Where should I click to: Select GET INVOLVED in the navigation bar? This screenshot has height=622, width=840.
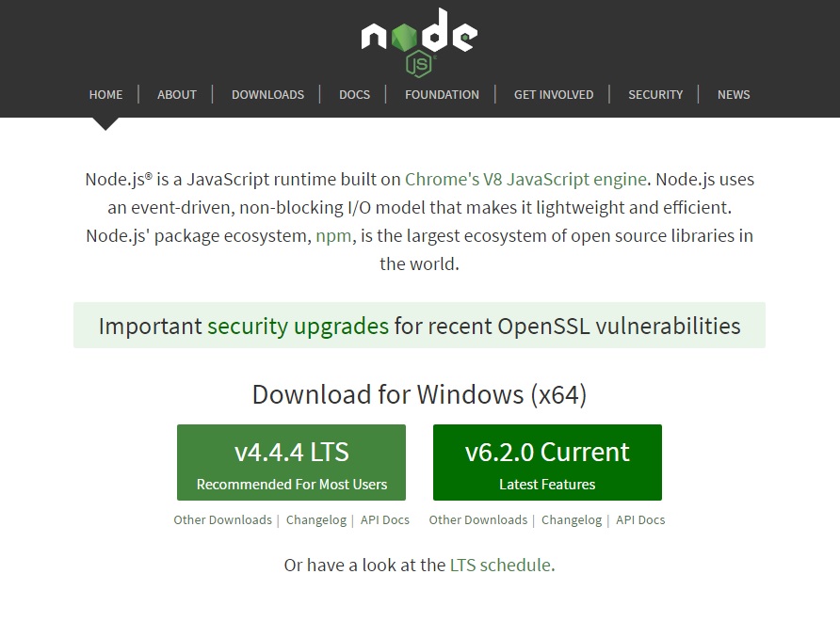click(554, 95)
